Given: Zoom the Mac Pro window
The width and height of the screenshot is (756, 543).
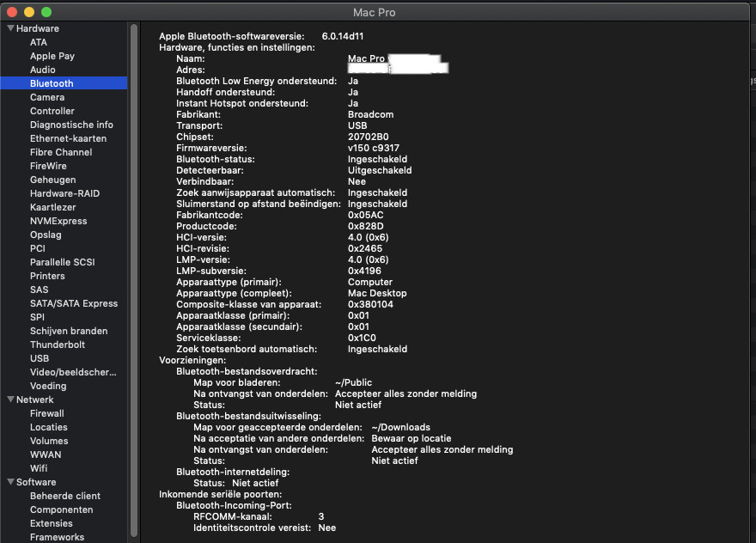Looking at the screenshot, I should click(46, 12).
